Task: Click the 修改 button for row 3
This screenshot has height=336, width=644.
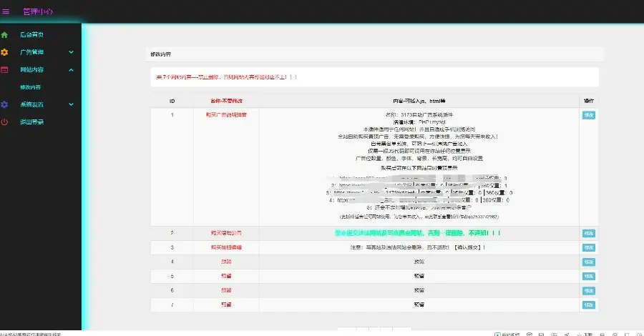Action: click(x=588, y=247)
